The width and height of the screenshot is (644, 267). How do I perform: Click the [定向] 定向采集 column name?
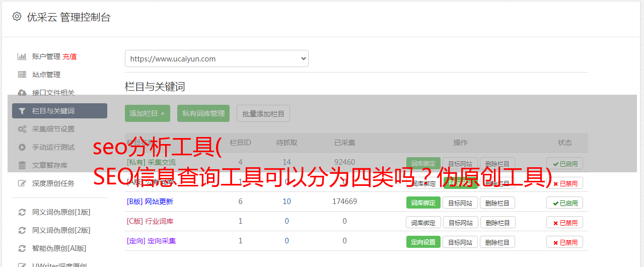[x=151, y=241]
